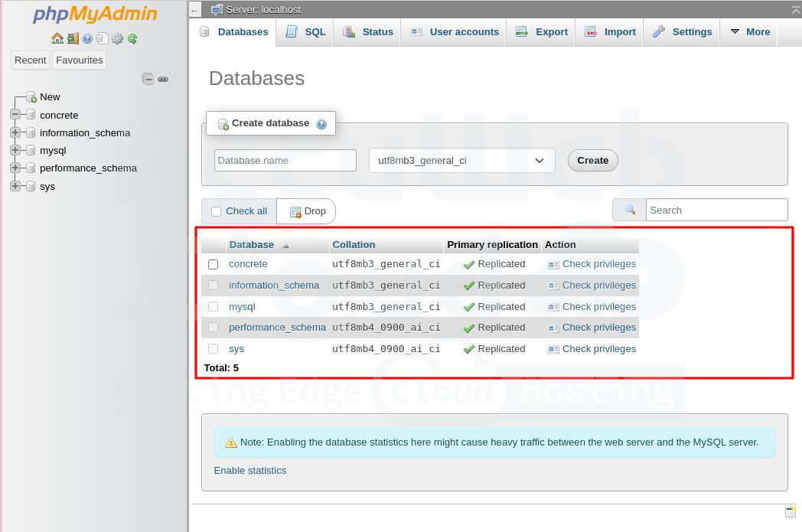The width and height of the screenshot is (802, 532).
Task: Open the collation dropdown utf8mb3_general_ci
Action: (461, 161)
